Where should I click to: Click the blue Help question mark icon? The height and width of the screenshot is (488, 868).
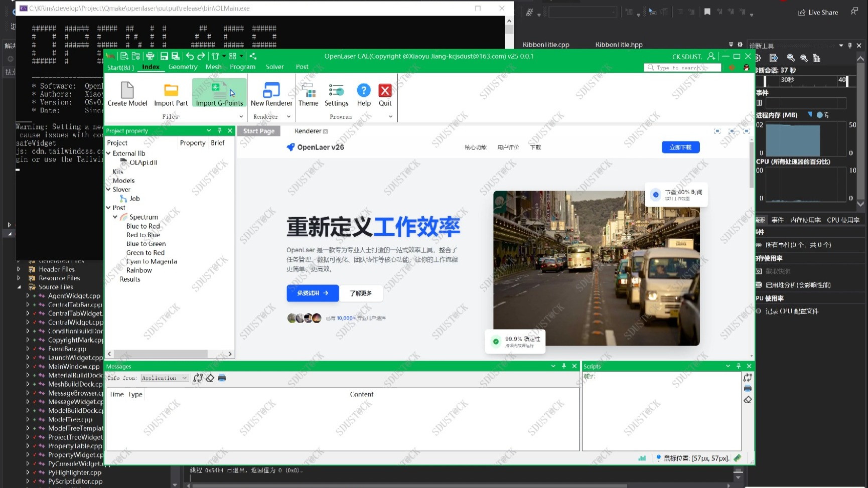point(364,90)
